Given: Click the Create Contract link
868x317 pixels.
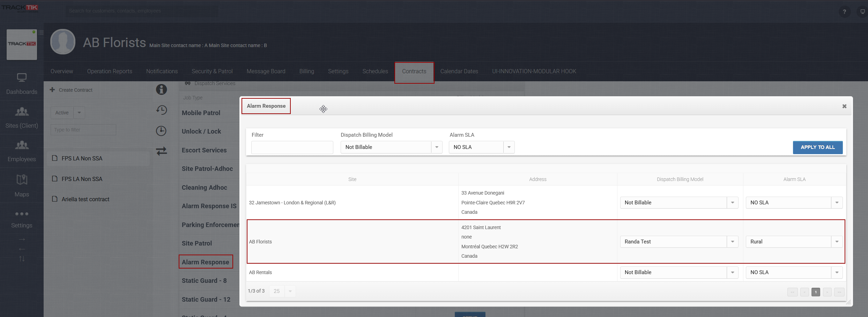Looking at the screenshot, I should pos(75,90).
